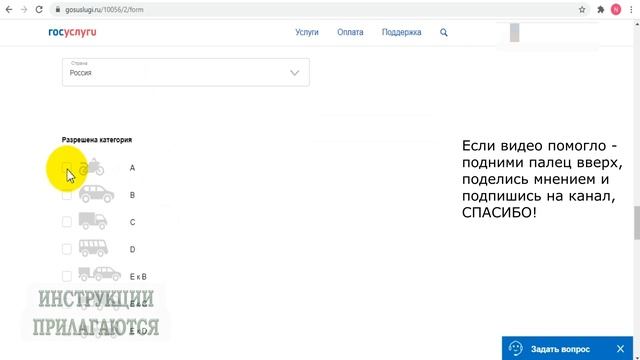Image resolution: width=640 pixels, height=360 pixels.
Task: Open the Услуги menu item
Action: [x=307, y=32]
